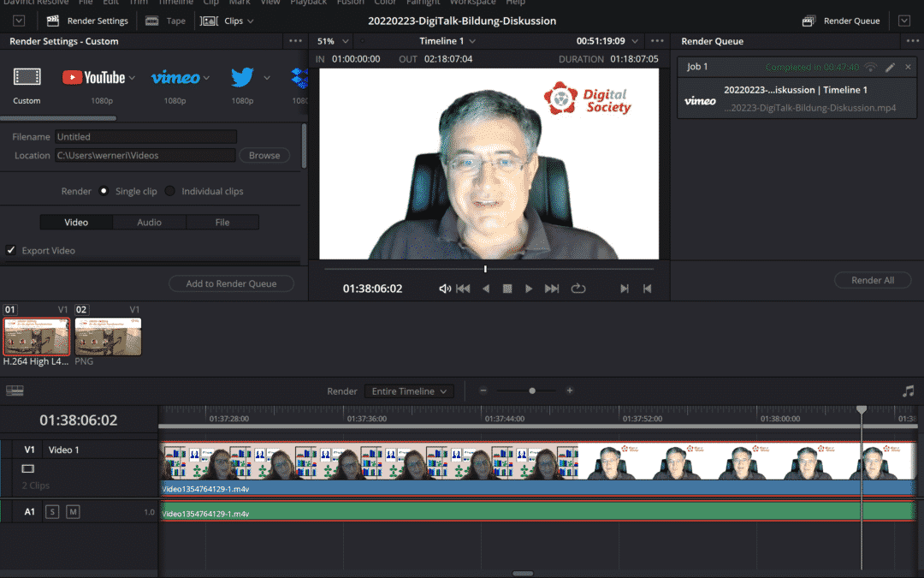Switch to the Audio tab
The height and width of the screenshot is (578, 924).
(x=149, y=222)
